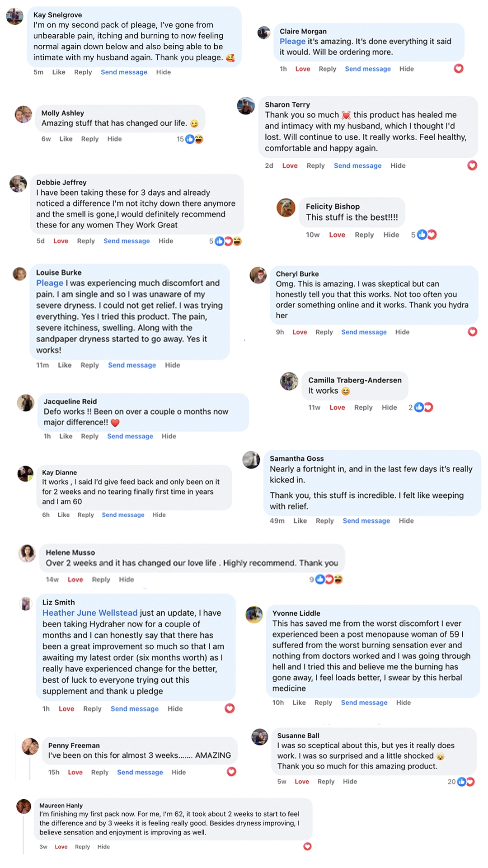View reactions on Helene Musso's comment
488x868 pixels.
click(329, 579)
